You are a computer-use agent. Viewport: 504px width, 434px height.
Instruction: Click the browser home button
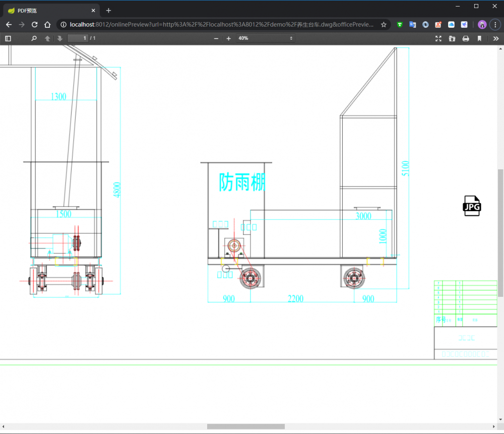[x=47, y=24]
